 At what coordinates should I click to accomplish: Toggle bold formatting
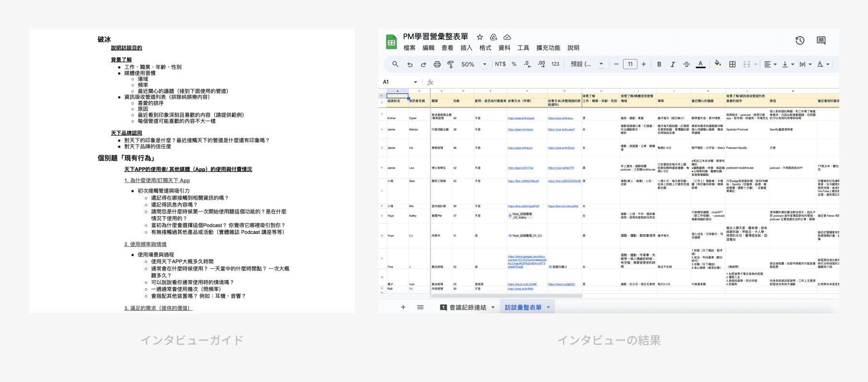659,64
